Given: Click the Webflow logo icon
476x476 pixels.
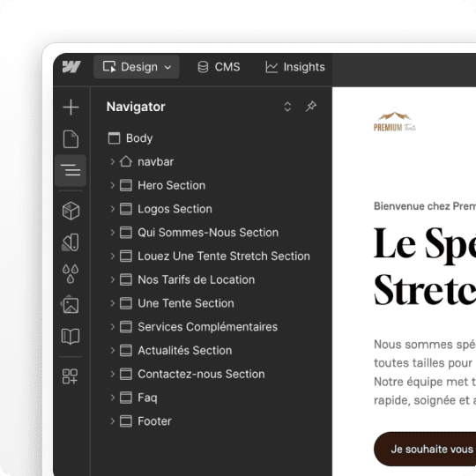Looking at the screenshot, I should point(71,67).
